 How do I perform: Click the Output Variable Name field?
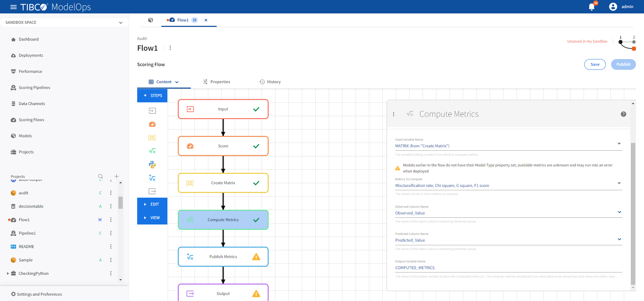pos(508,268)
